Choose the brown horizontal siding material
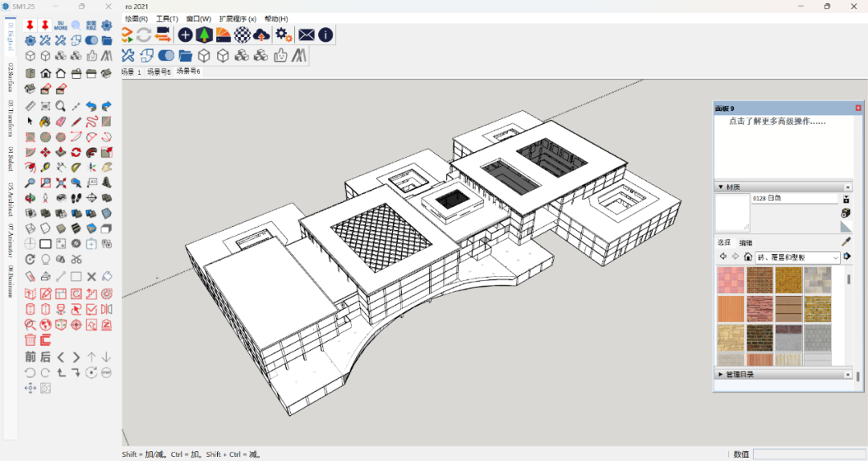Image resolution: width=868 pixels, height=461 pixels. [x=788, y=309]
